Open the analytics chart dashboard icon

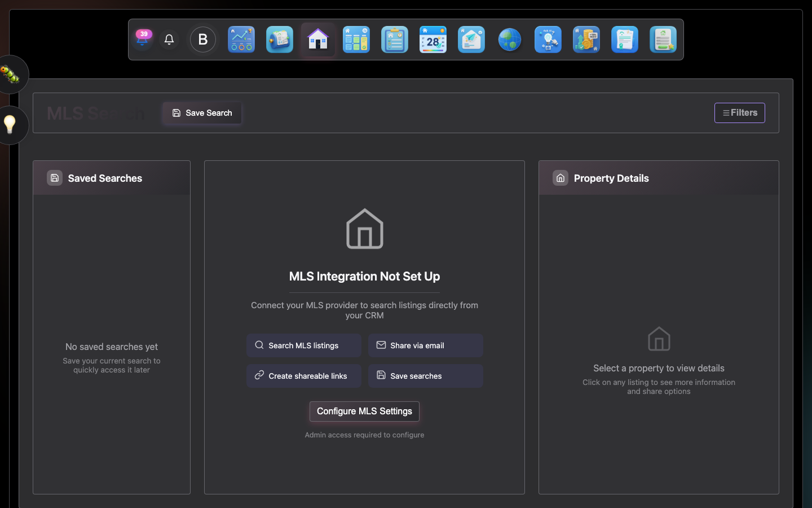coord(241,40)
